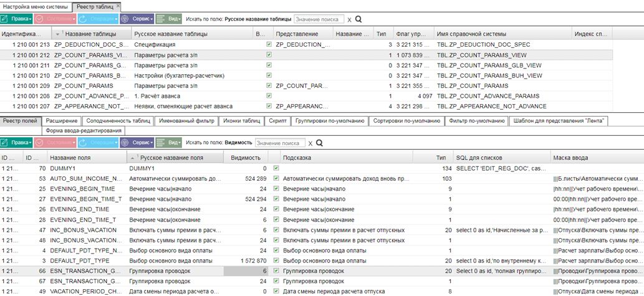This screenshot has height=296, width=644.
Task: Sort by Название поля column header
Action: (x=87, y=158)
